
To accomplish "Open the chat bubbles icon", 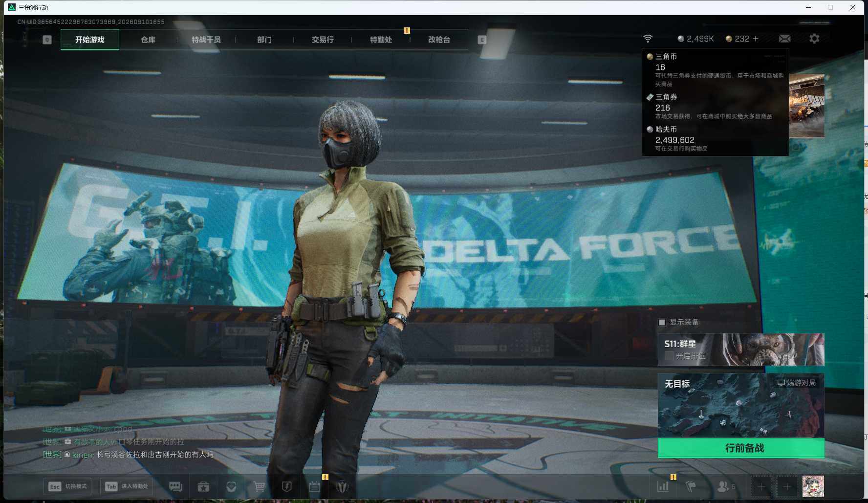I will [175, 486].
